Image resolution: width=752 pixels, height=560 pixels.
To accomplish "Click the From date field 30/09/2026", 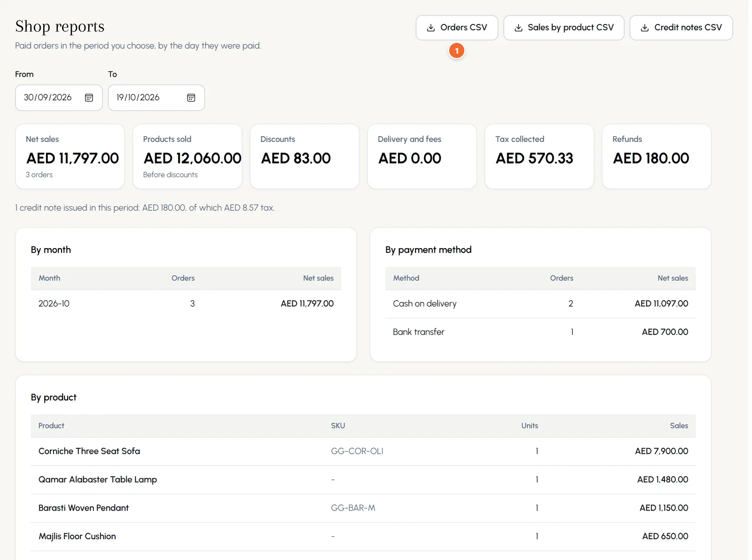I will tap(59, 98).
